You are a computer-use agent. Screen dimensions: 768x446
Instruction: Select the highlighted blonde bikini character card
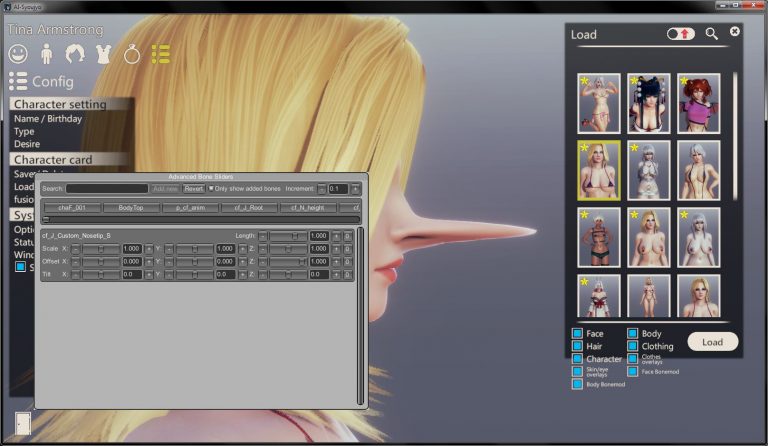[599, 170]
